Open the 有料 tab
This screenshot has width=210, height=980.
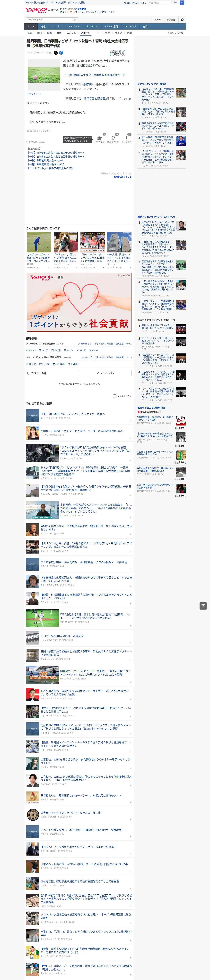(145, 27)
